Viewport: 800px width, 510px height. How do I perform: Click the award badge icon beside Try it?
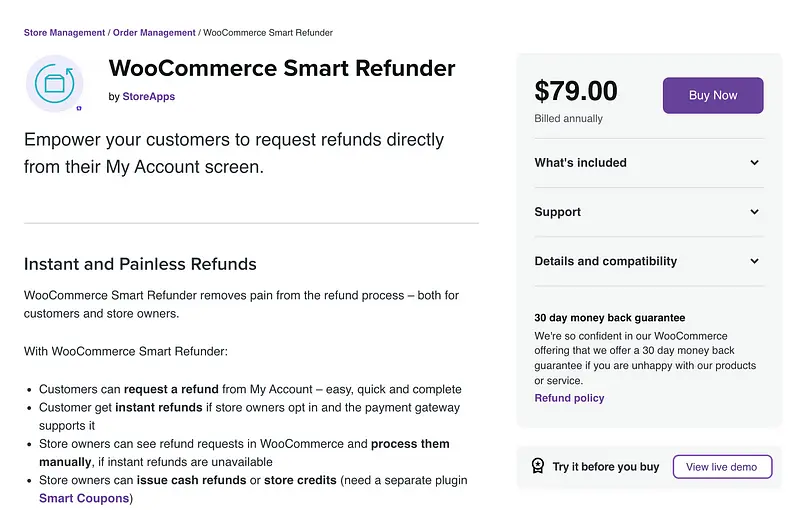pyautogui.click(x=537, y=467)
